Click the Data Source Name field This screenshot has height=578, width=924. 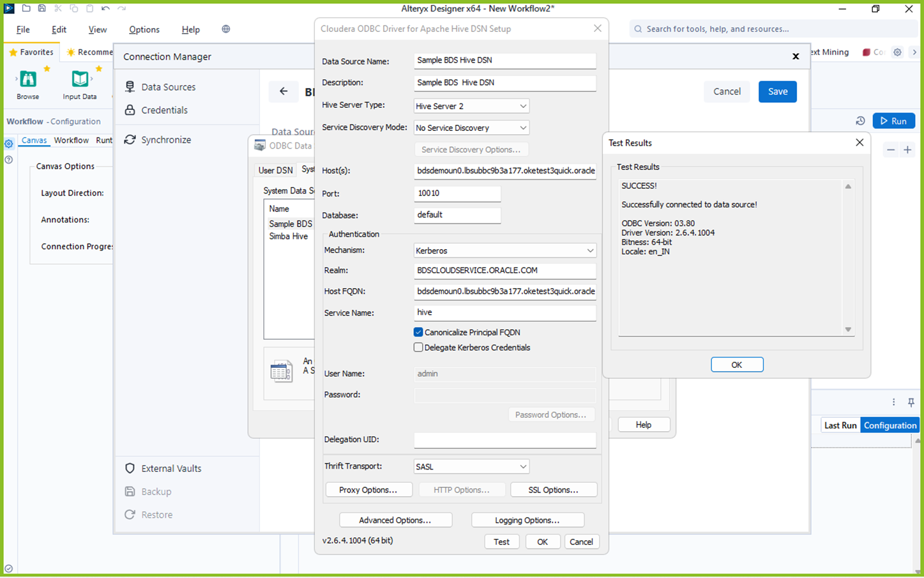[x=505, y=60]
